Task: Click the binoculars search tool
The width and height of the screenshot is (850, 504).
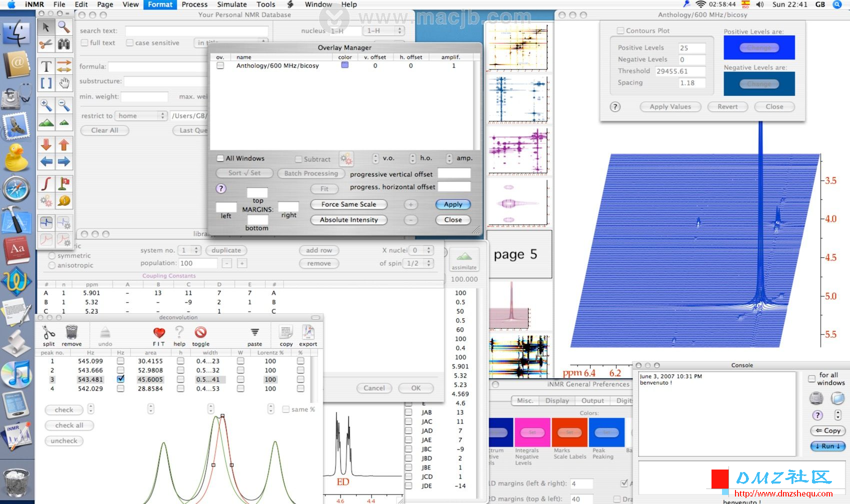Action: pos(64,44)
